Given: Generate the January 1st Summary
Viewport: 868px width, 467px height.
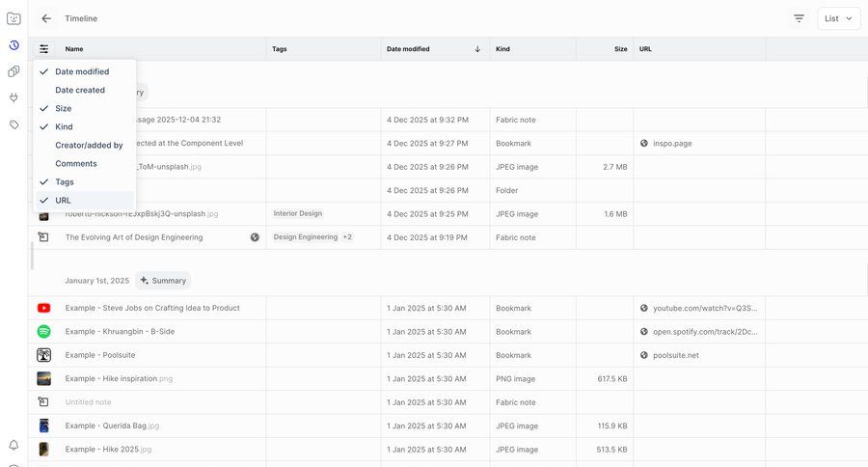Looking at the screenshot, I should coord(163,281).
